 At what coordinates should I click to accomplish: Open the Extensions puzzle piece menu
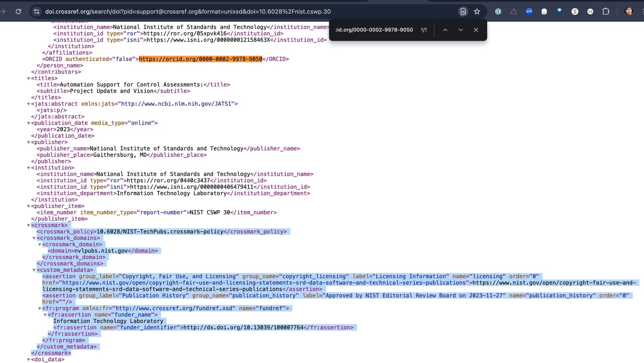tap(606, 11)
